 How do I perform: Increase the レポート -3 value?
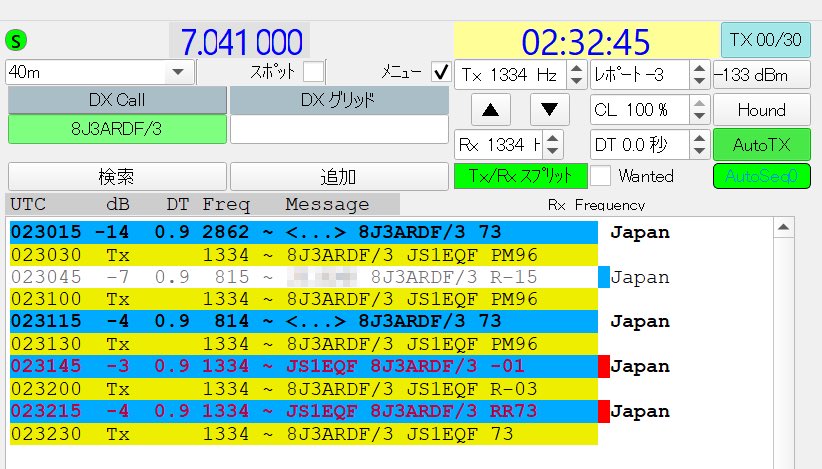(699, 69)
